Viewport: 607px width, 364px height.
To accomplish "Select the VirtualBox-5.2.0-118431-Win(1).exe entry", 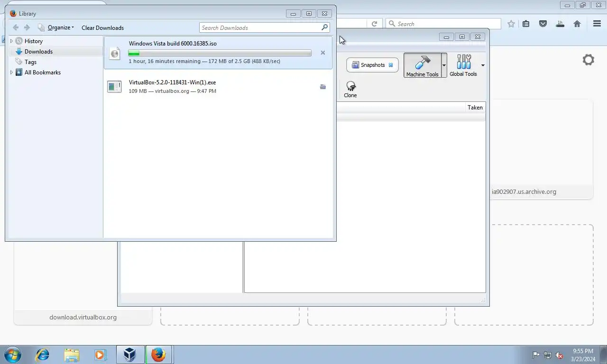I will 218,86.
